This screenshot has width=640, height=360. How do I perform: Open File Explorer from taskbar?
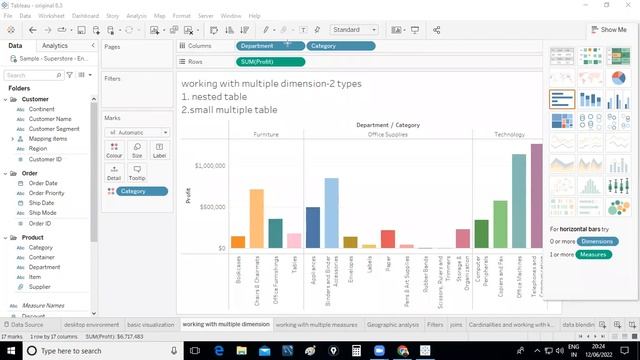242,351
